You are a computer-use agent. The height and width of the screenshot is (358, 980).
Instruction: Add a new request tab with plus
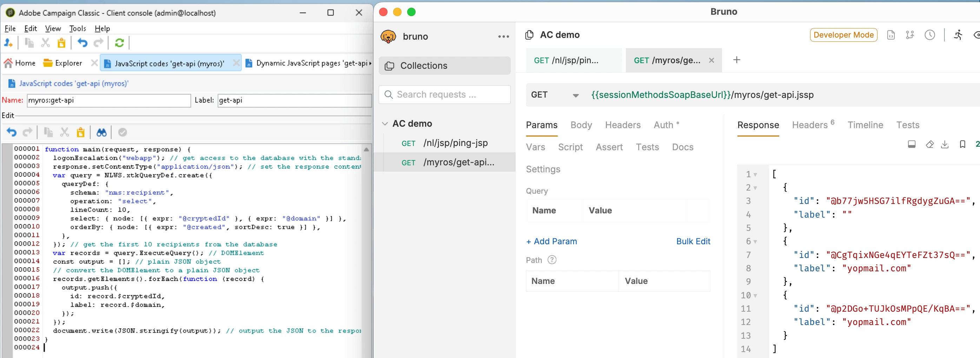pos(736,60)
